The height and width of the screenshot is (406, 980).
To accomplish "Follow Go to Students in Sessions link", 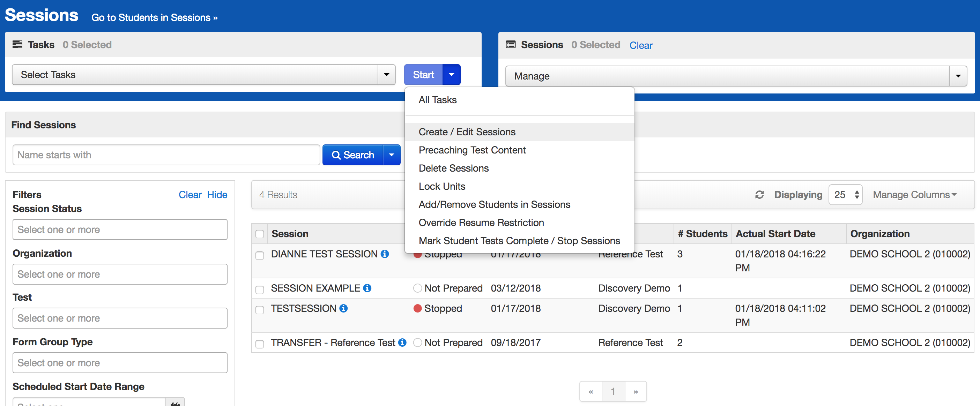I will [x=154, y=17].
